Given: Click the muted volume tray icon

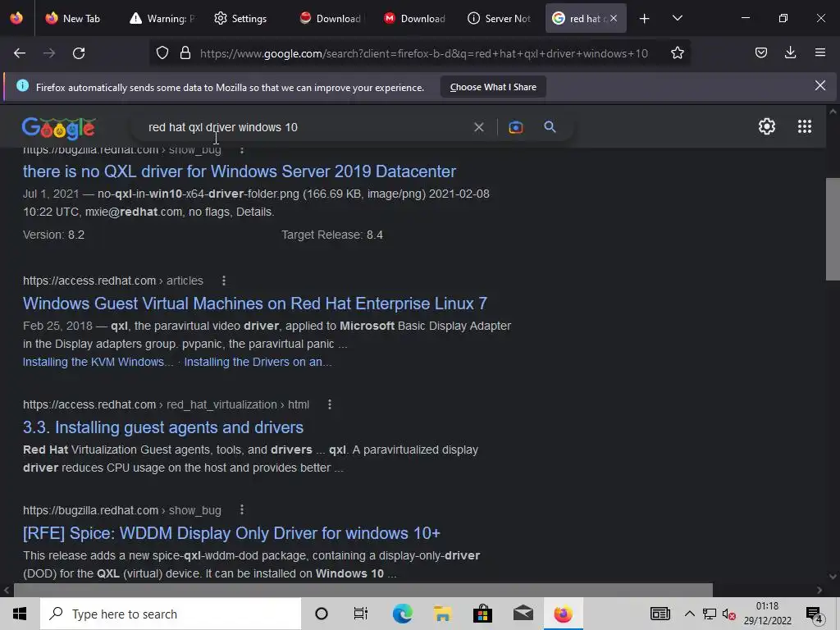Looking at the screenshot, I should pos(728,614).
